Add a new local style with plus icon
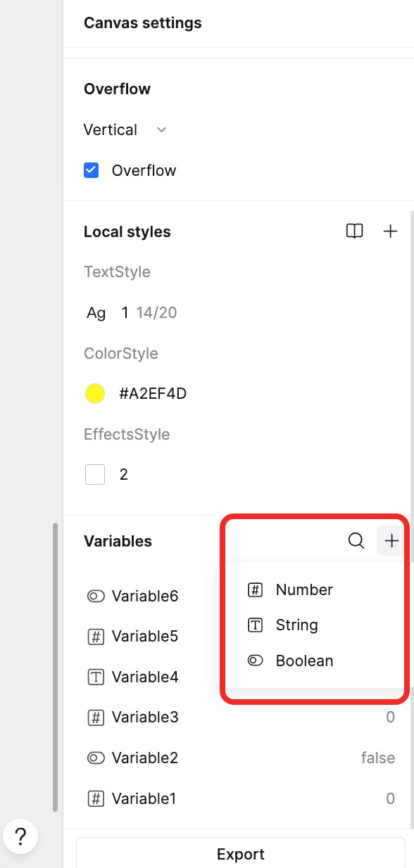The width and height of the screenshot is (414, 868). tap(390, 231)
